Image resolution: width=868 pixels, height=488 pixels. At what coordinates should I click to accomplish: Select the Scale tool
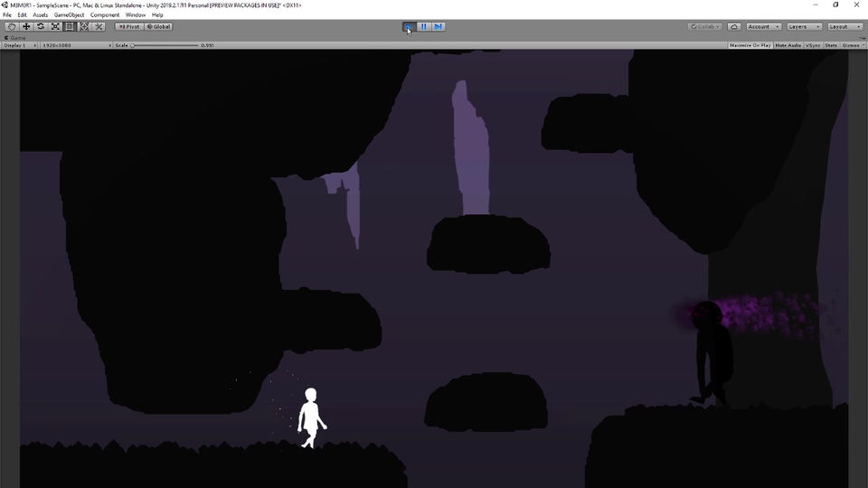click(55, 26)
